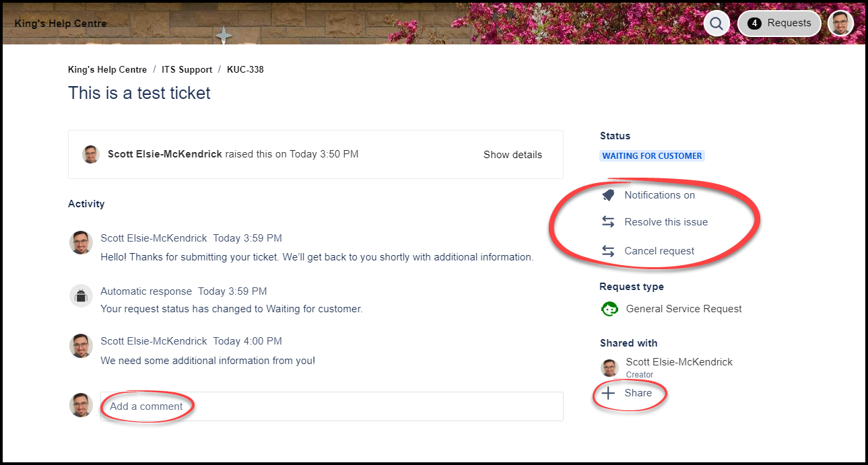Open the search magnifier icon
The height and width of the screenshot is (465, 868).
click(716, 24)
